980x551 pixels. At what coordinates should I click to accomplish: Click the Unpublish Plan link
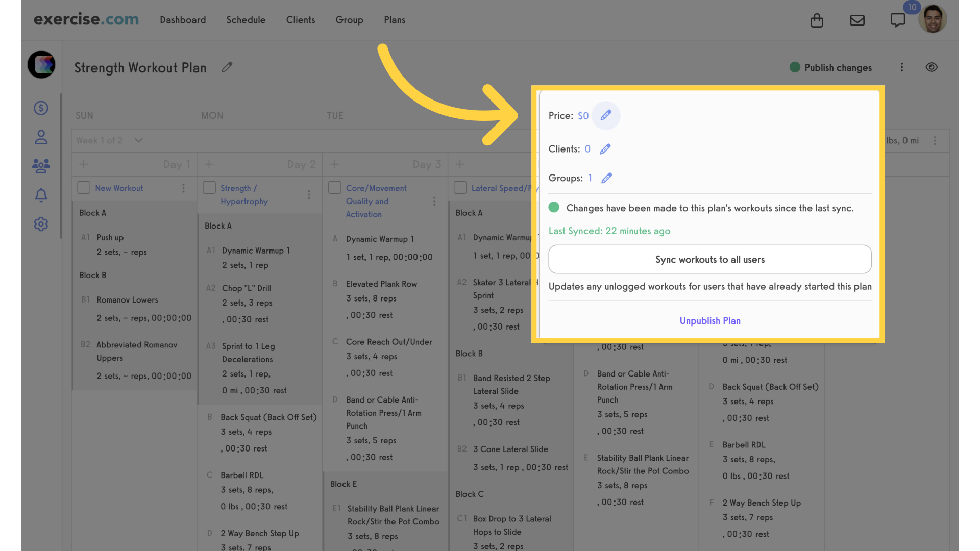click(709, 320)
